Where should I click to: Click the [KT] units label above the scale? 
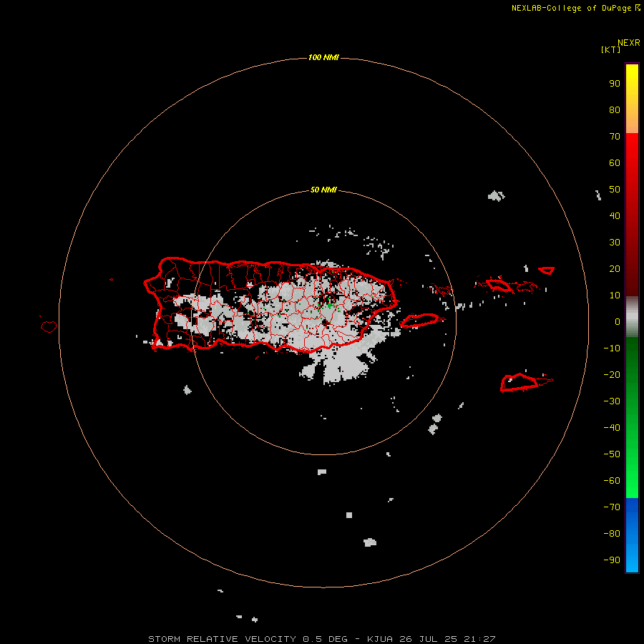coord(610,49)
